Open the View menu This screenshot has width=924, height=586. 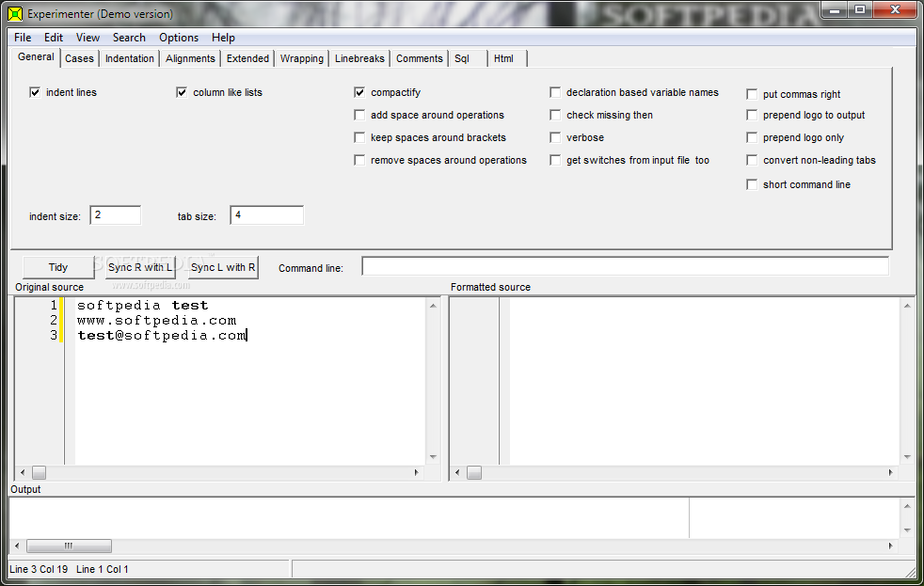[88, 37]
